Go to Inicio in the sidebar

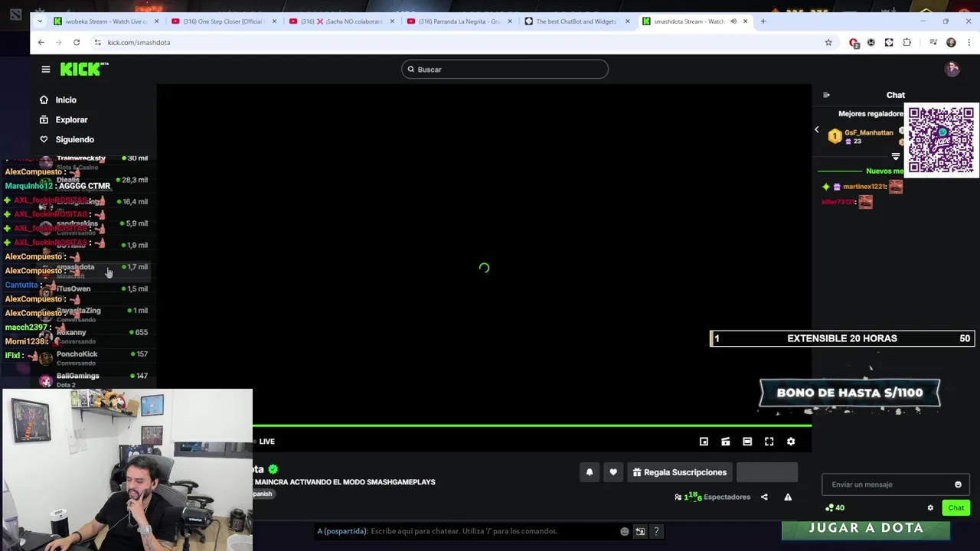coord(66,100)
